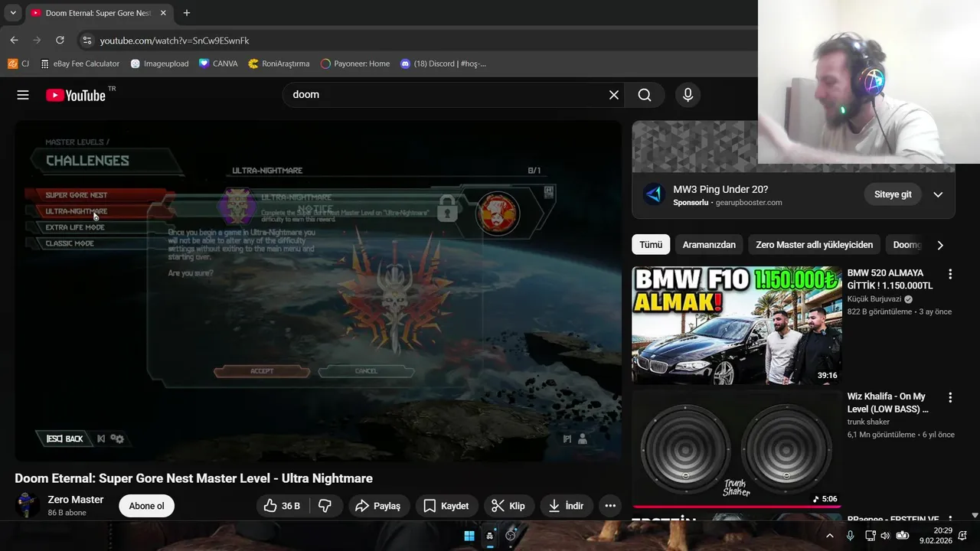The image size is (980, 551).
Task: Save the video with Kaydet
Action: pyautogui.click(x=446, y=506)
